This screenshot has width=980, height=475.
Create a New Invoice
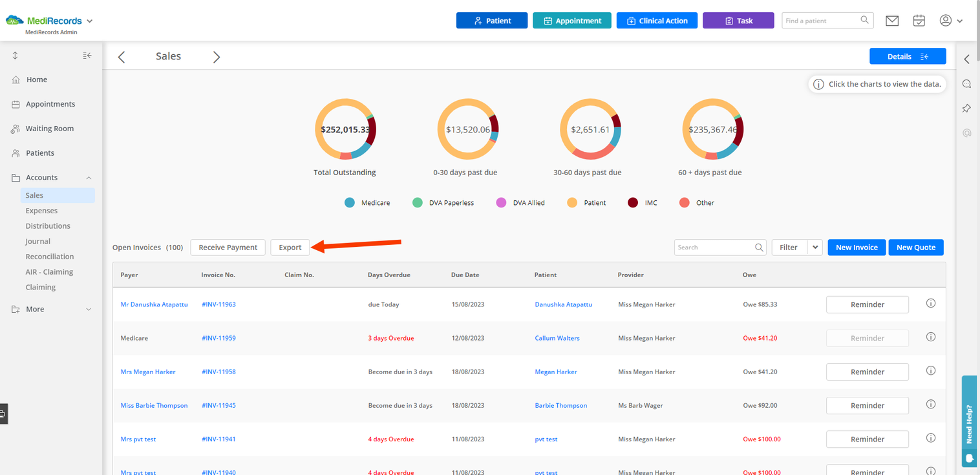[x=857, y=247]
